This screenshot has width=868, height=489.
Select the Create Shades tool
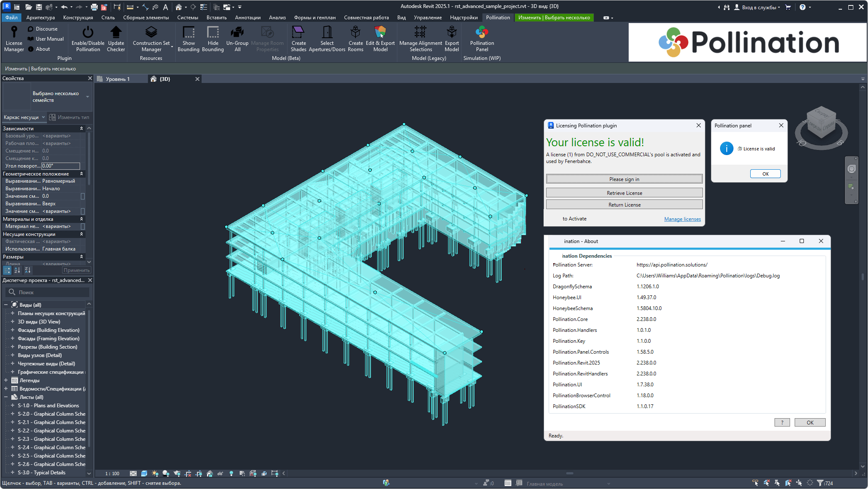click(298, 39)
